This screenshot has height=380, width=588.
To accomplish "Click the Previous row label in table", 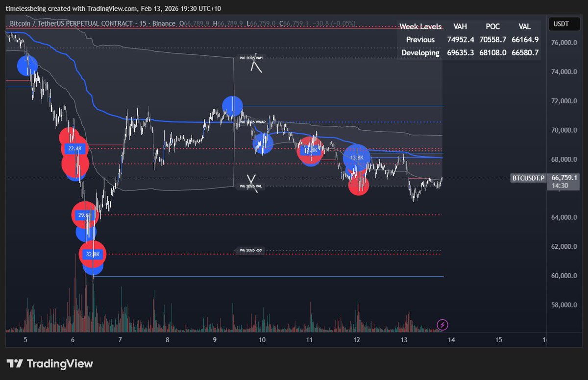I will tap(420, 40).
